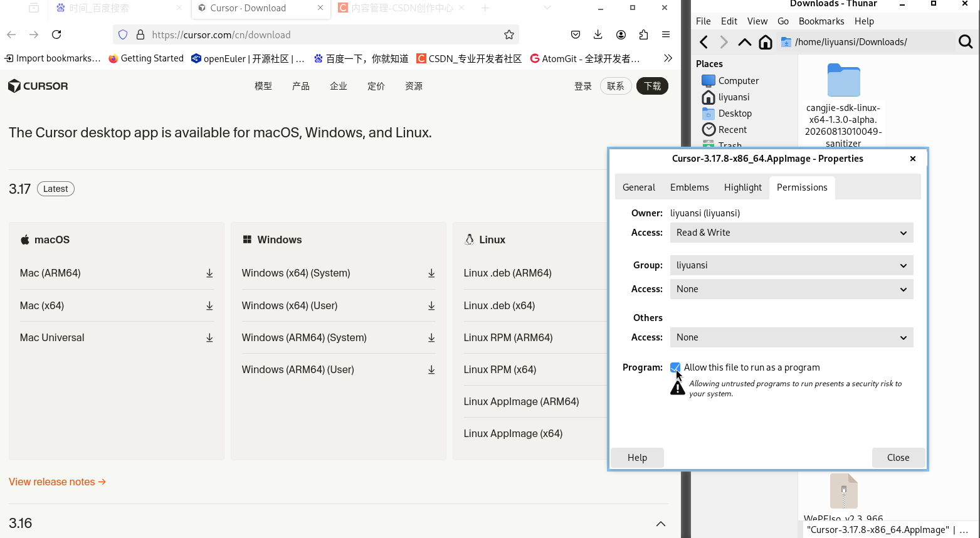
Task: Show more bookmarks overflow chevron
Action: pos(668,58)
